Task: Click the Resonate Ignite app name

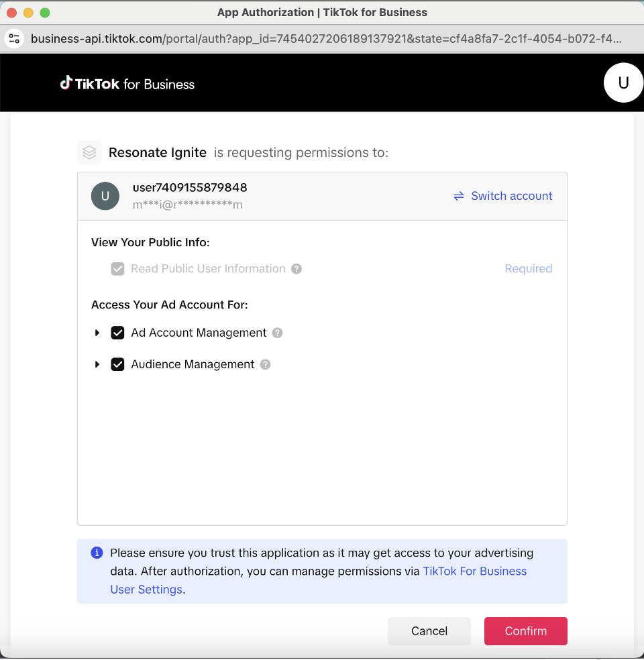Action: coord(158,152)
